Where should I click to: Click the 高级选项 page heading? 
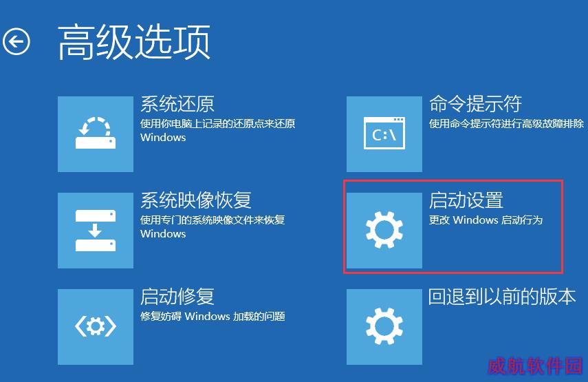[x=134, y=42]
